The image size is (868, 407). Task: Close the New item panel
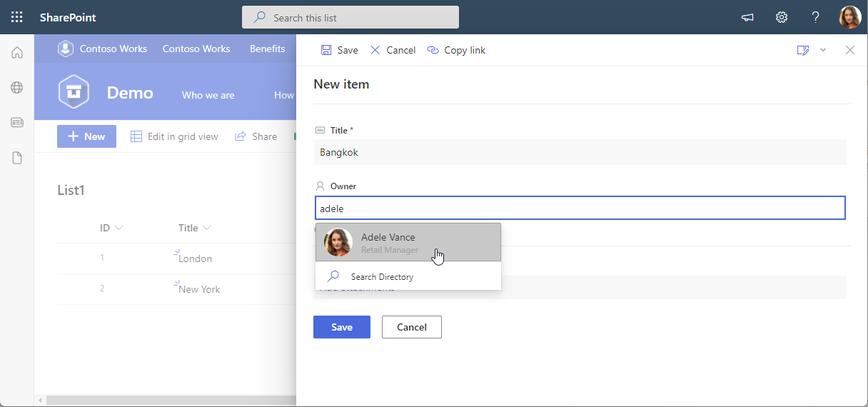click(849, 50)
